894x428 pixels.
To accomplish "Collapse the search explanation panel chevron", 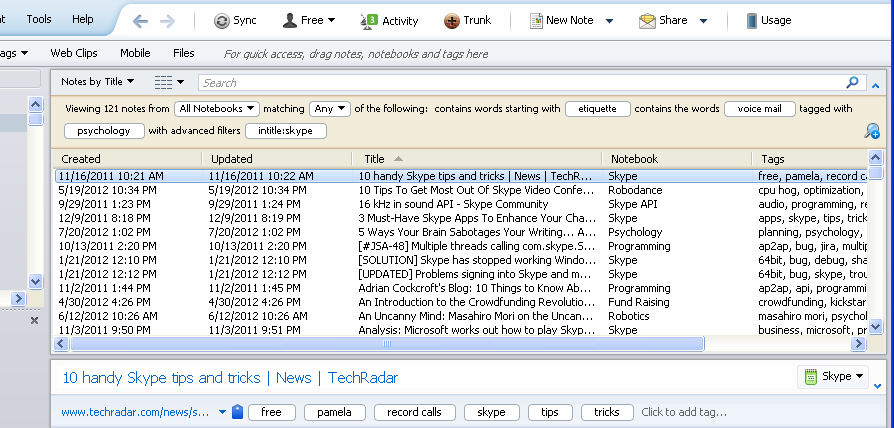I will point(876,86).
